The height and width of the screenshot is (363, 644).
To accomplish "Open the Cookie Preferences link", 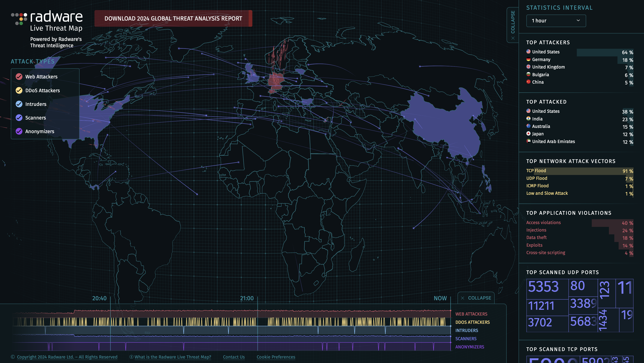I will tap(276, 357).
